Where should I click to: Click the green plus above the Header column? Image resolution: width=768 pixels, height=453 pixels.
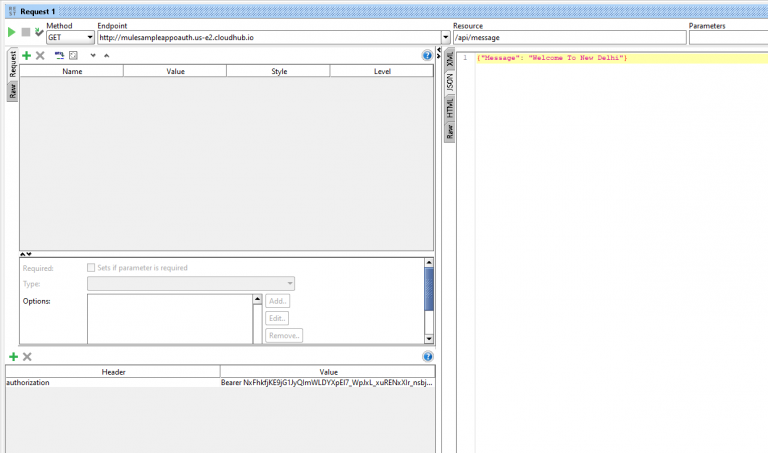[13, 357]
